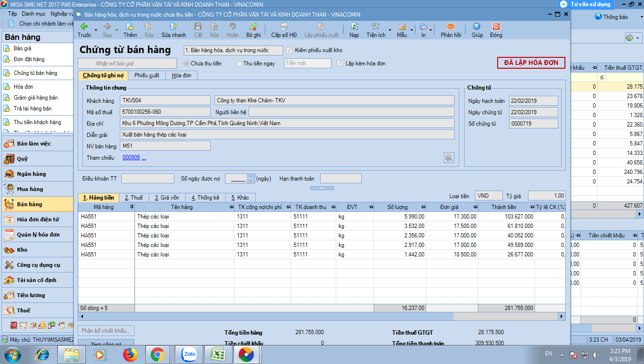Open the Mẫu dropdown arrow
This screenshot has height=364, width=644.
coord(411,30)
